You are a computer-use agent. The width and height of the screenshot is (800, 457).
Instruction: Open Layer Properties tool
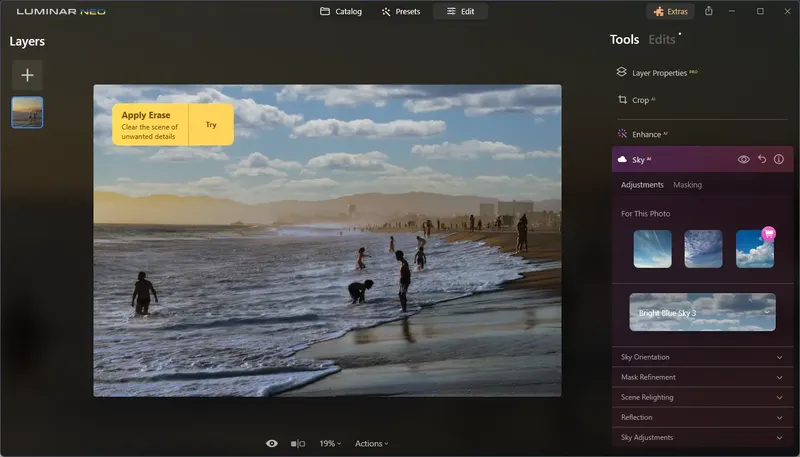tap(657, 72)
